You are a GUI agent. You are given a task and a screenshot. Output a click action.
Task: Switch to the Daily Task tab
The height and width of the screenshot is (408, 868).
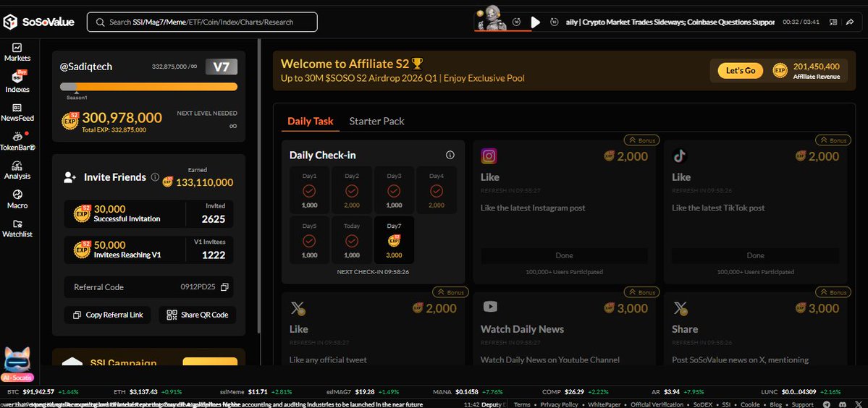coord(311,121)
